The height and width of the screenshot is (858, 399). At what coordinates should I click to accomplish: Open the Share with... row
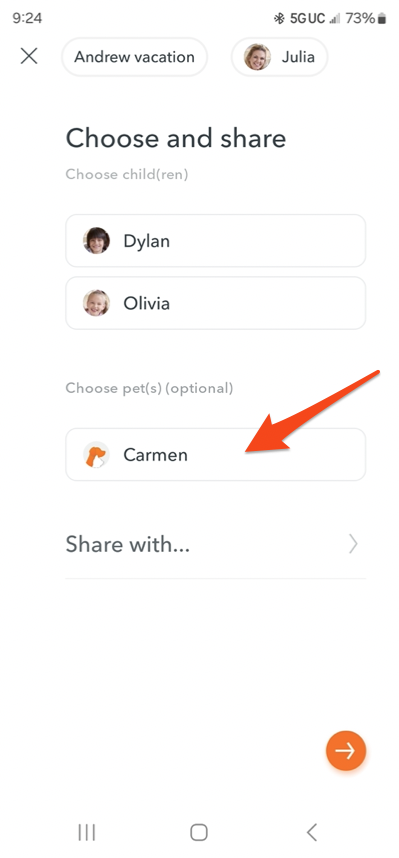point(216,544)
